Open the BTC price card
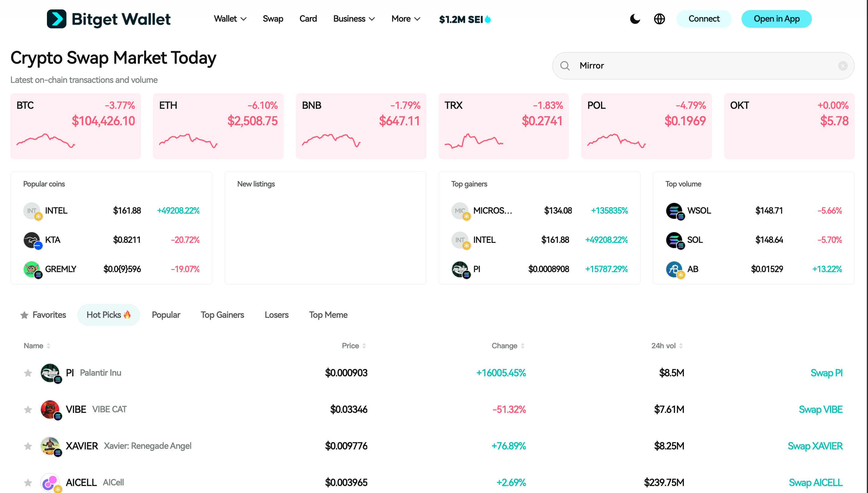 coord(76,126)
